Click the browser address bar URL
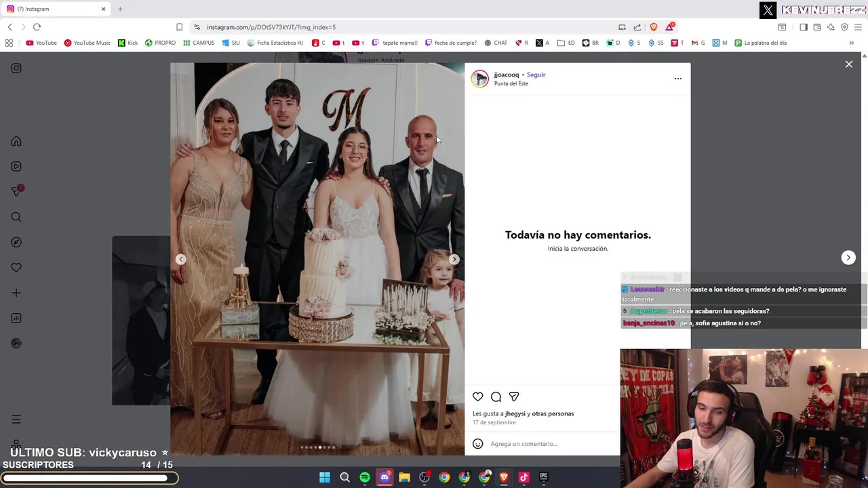Screen dimensions: 868x488 pyautogui.click(x=271, y=27)
